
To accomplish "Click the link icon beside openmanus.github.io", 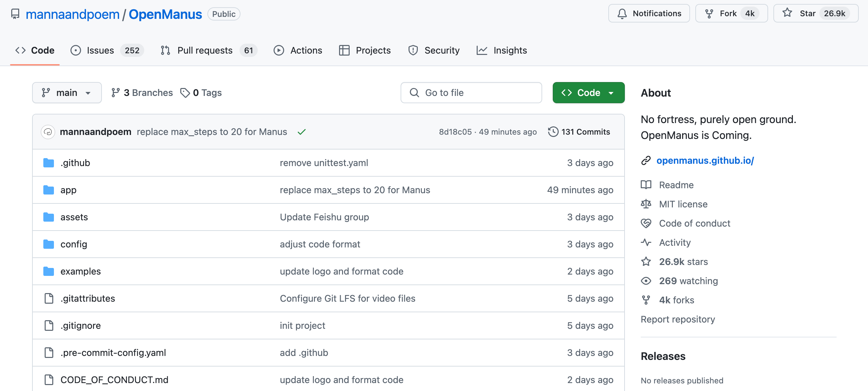I will coord(646,160).
